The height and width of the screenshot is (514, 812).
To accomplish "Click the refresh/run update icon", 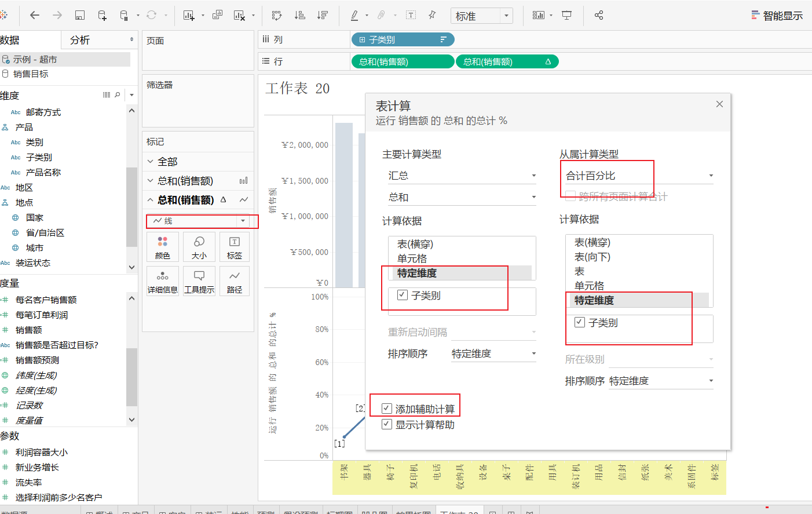I will (152, 15).
